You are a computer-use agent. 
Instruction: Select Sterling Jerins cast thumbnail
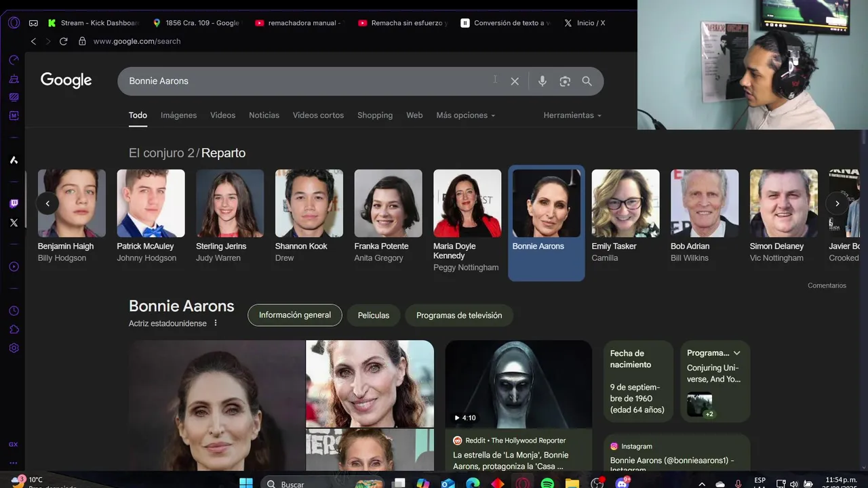pyautogui.click(x=230, y=203)
